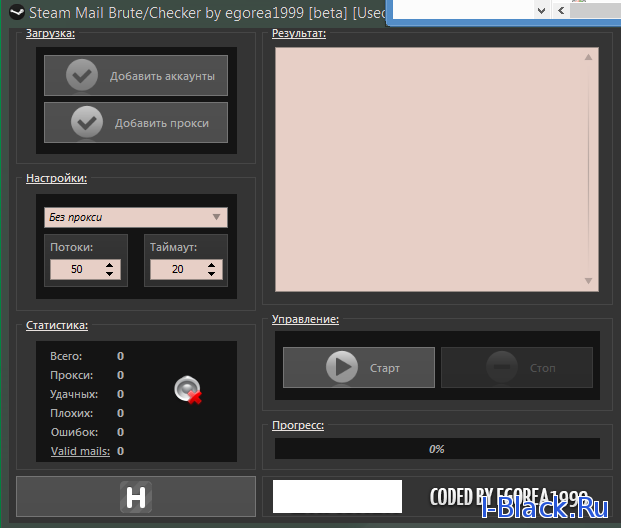Start checking with the Старт button
Screen dimensions: 621x528
tap(359, 367)
